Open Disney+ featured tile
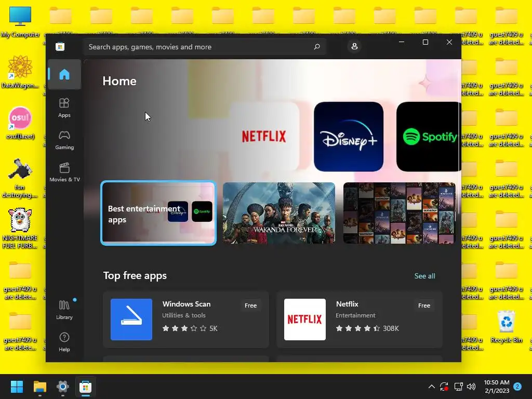Image resolution: width=532 pixels, height=399 pixels. point(349,137)
